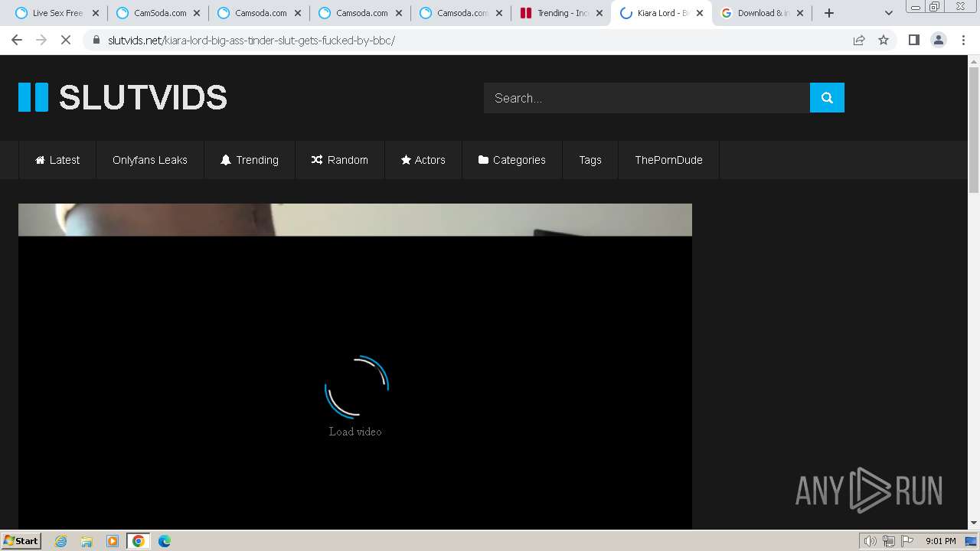Screen dimensions: 980x551
Task: Toggle the browser side panel icon
Action: [913, 40]
